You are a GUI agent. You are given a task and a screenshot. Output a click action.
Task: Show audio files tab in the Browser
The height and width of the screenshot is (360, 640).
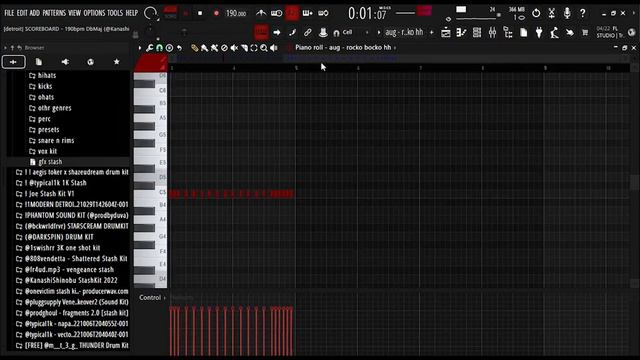pos(65,62)
